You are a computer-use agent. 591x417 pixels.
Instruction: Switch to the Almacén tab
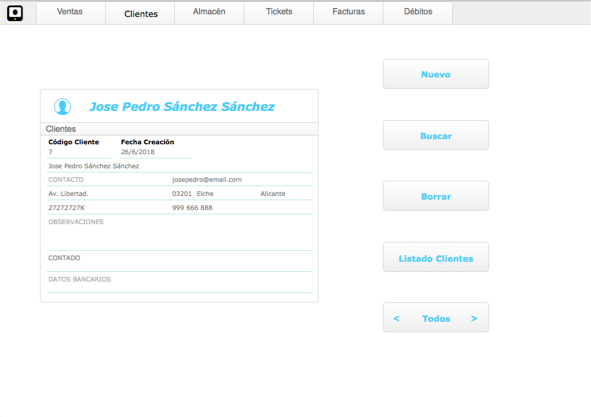[x=209, y=12]
